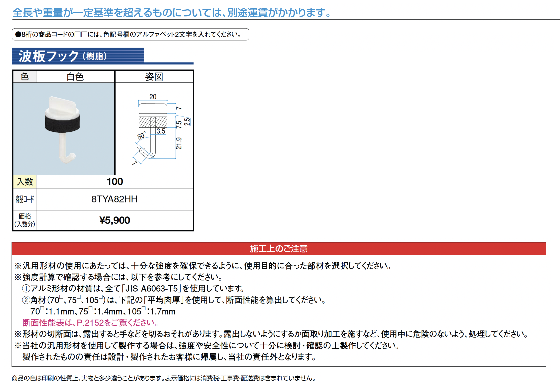
Task: Click the white hook product photo
Action: (x=62, y=129)
